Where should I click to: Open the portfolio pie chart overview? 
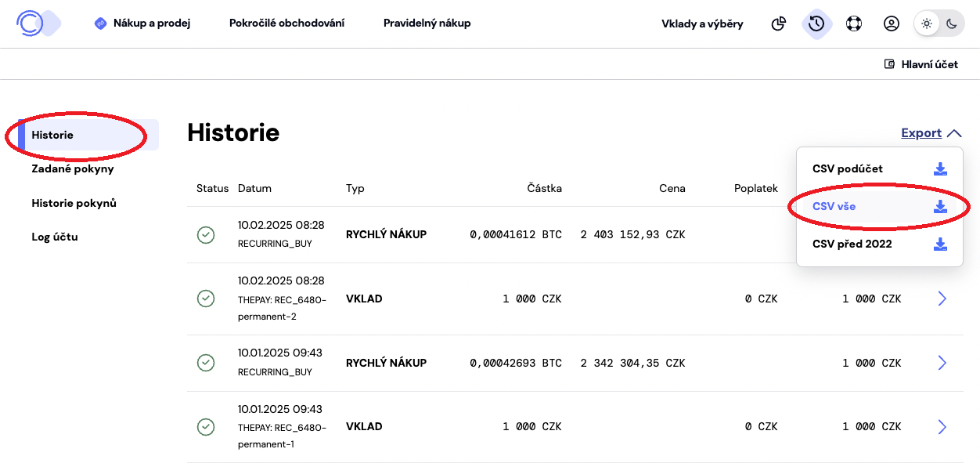click(778, 24)
